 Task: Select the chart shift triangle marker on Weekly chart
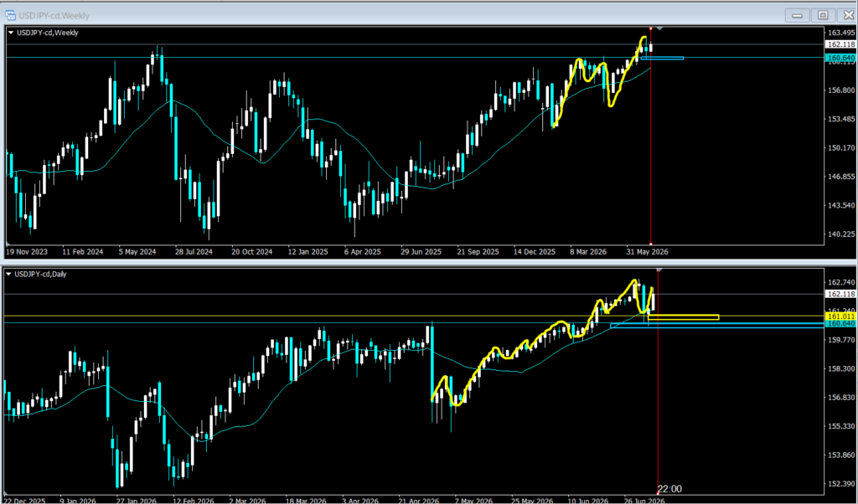tap(659, 28)
